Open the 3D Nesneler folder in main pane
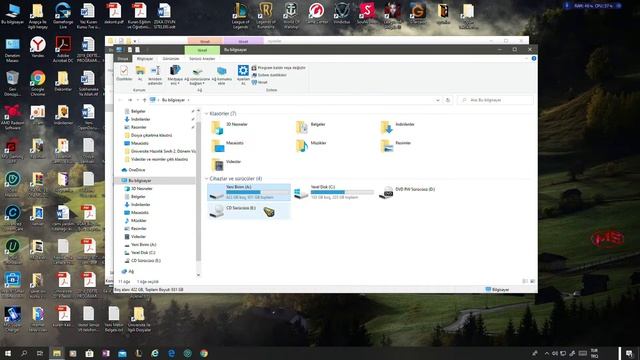 point(230,127)
